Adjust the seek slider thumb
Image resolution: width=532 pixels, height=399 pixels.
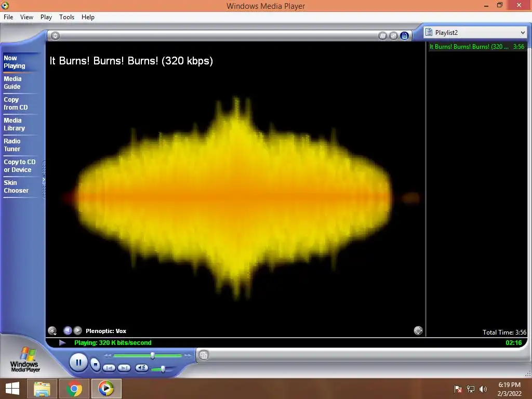(153, 355)
